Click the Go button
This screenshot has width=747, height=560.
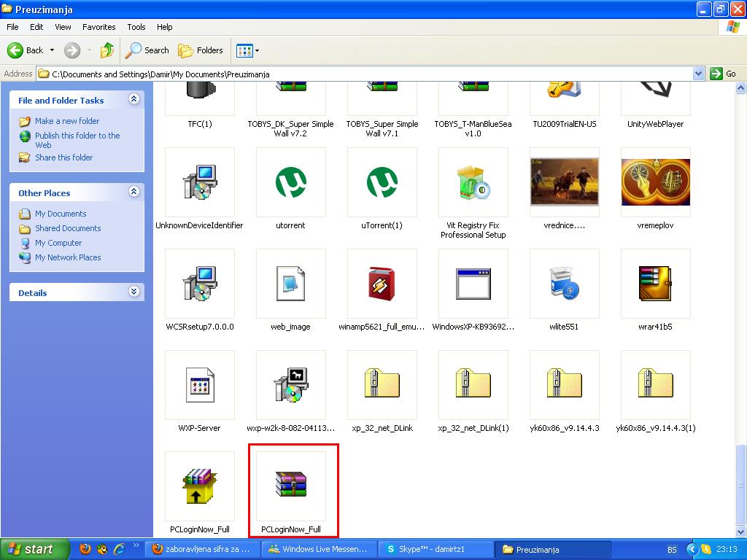(723, 74)
